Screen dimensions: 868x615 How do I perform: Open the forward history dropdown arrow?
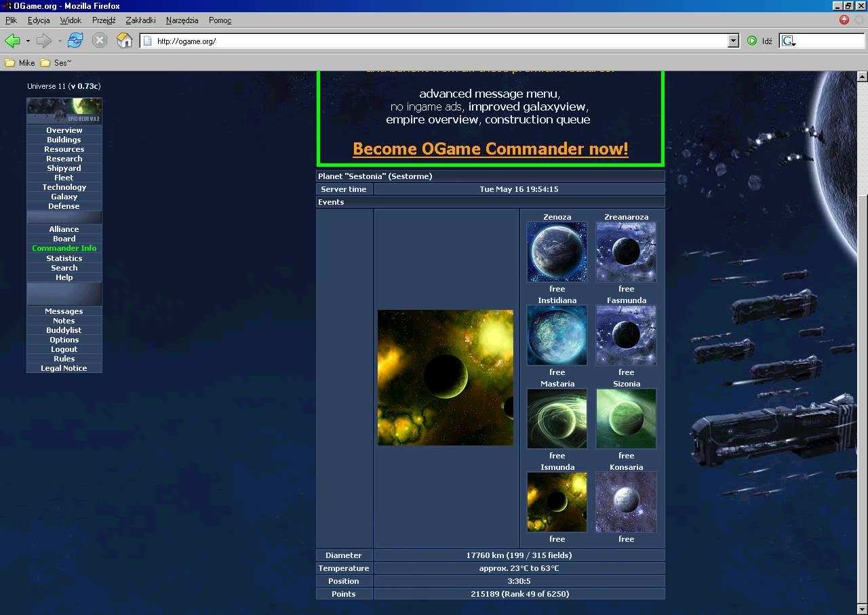pos(60,41)
